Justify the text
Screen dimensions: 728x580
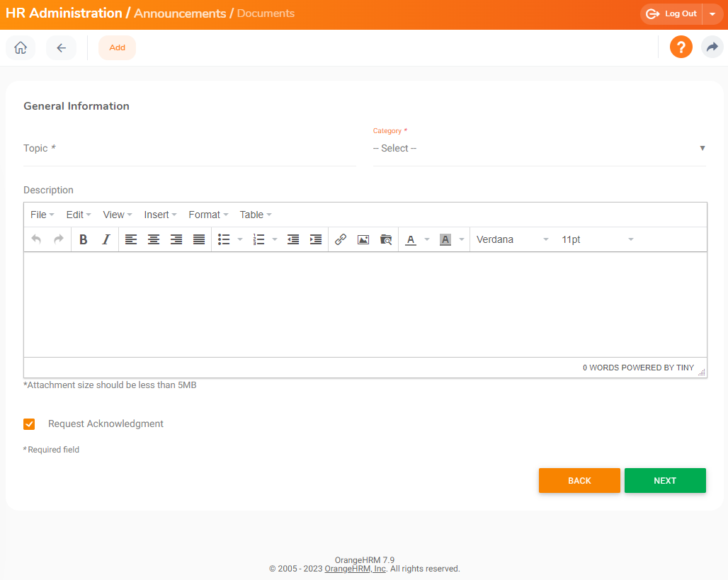(199, 239)
